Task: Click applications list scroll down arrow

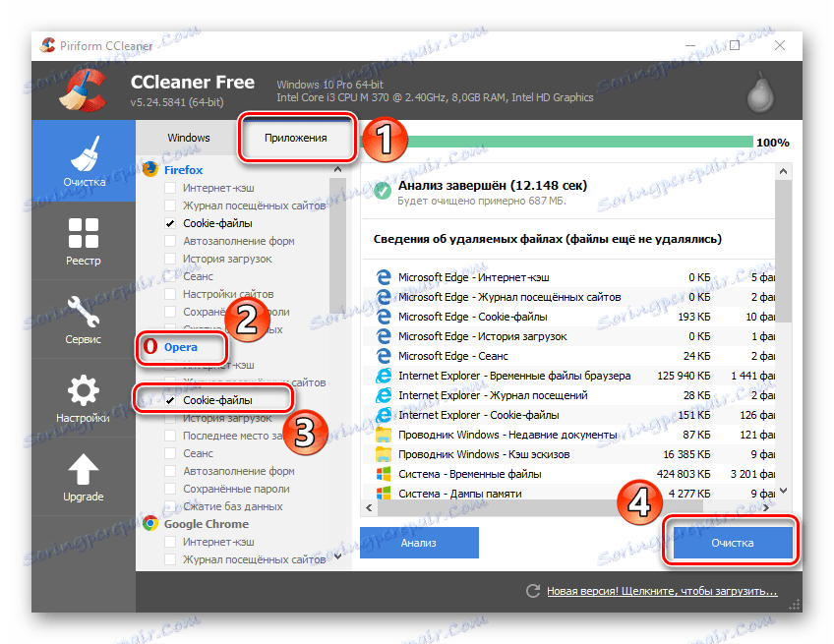Action: [337, 556]
